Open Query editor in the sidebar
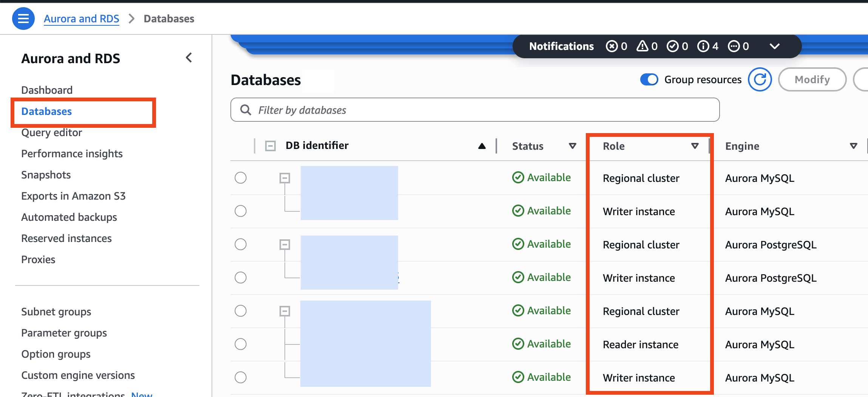 pyautogui.click(x=51, y=132)
